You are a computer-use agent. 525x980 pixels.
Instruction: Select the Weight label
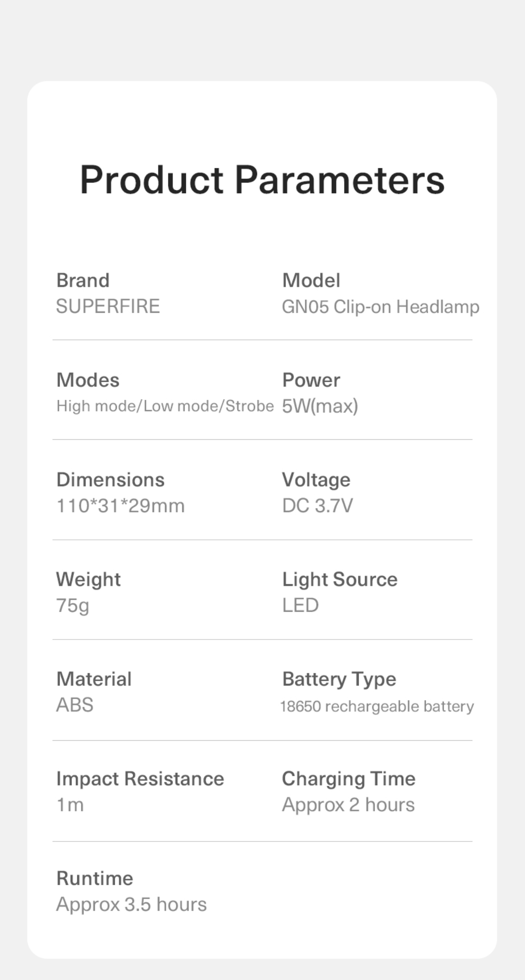pos(88,579)
